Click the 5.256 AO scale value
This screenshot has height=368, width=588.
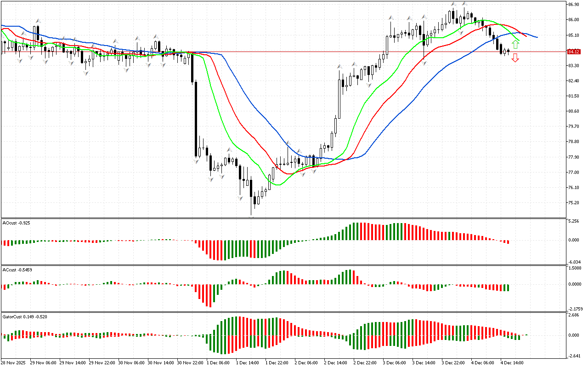tap(573, 221)
